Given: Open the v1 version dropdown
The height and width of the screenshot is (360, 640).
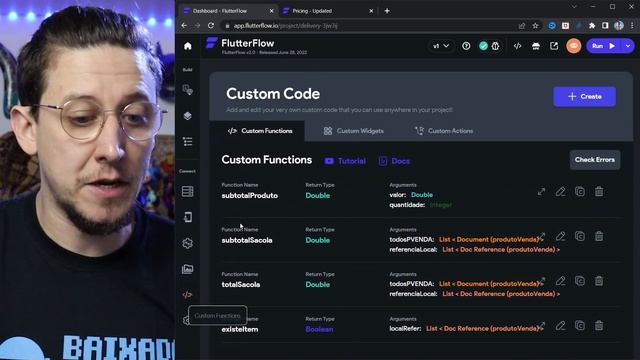Looking at the screenshot, I should tap(441, 46).
